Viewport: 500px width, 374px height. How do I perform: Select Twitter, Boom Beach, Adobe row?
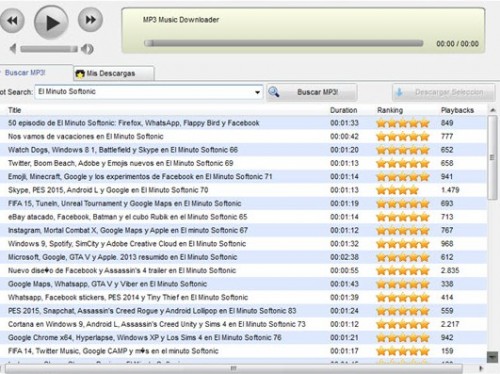[243, 163]
